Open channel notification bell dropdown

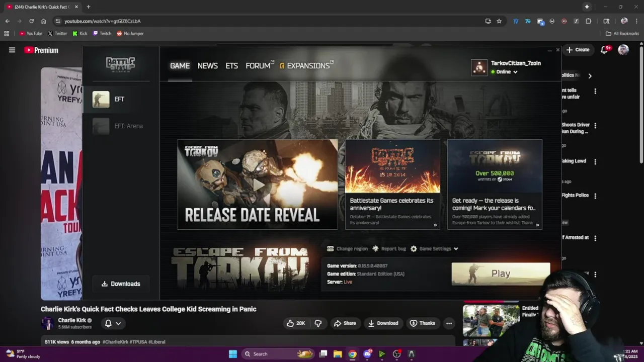click(x=113, y=323)
